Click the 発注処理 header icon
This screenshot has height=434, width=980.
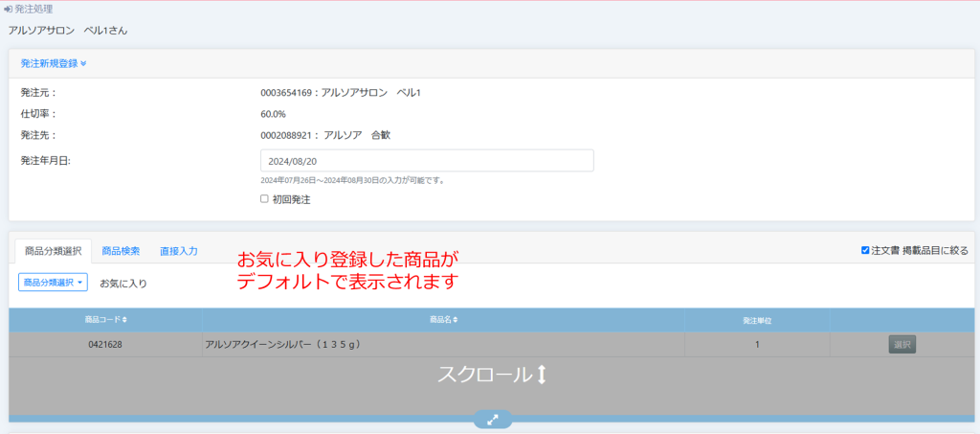9,9
